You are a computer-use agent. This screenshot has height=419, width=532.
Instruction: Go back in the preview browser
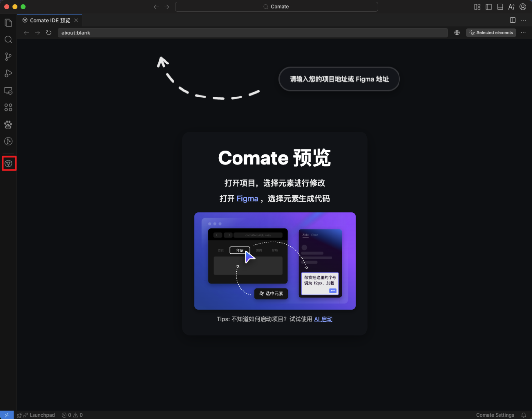tap(26, 33)
